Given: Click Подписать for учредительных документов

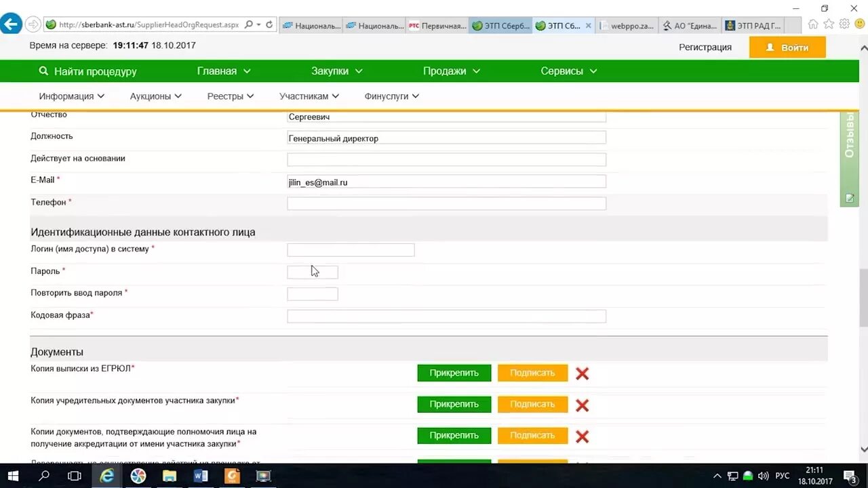Looking at the screenshot, I should pyautogui.click(x=532, y=404).
